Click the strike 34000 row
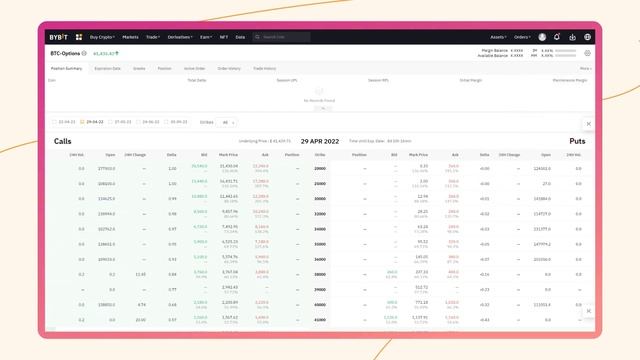 tap(320, 229)
